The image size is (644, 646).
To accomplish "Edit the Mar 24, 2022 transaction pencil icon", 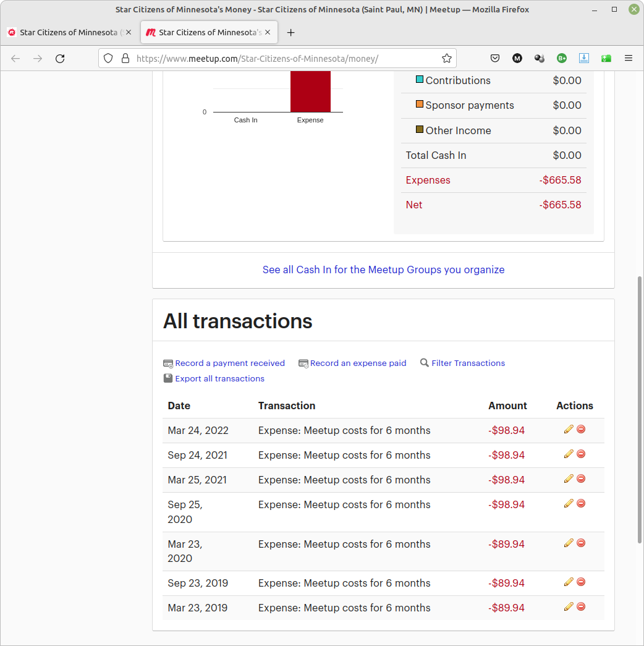I will (x=569, y=429).
